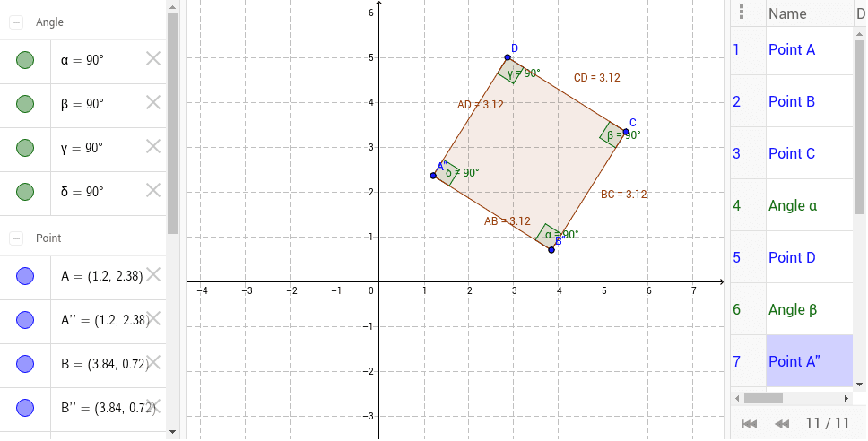Click the row number 7 cell
The width and height of the screenshot is (868, 441).
pyautogui.click(x=749, y=360)
